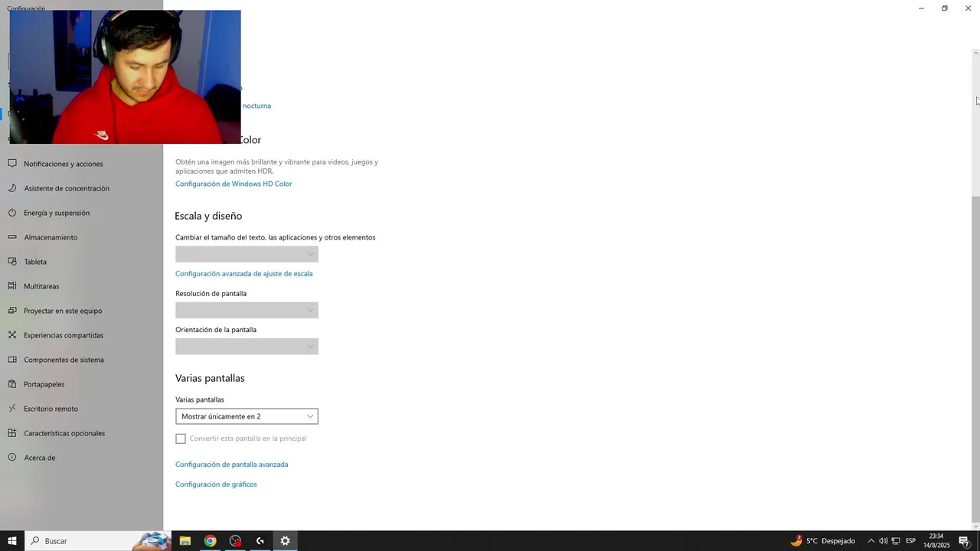Click the Almacenamiento drive icon
Viewport: 980px width, 551px height.
12,237
